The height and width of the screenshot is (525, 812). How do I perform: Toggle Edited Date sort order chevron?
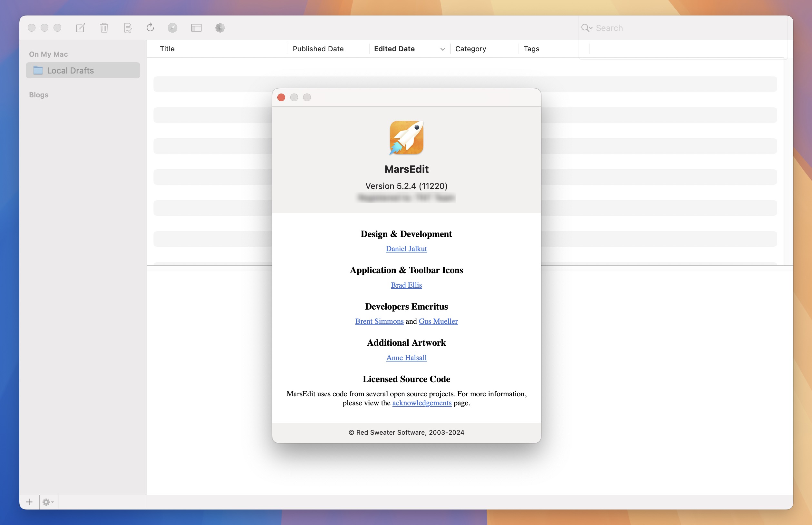pyautogui.click(x=442, y=49)
